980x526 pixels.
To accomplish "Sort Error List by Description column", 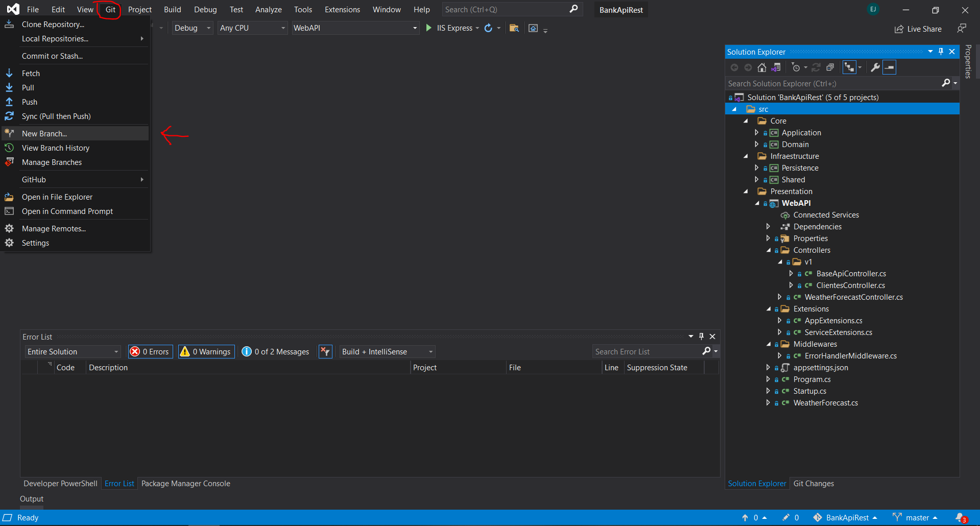I will (x=248, y=368).
